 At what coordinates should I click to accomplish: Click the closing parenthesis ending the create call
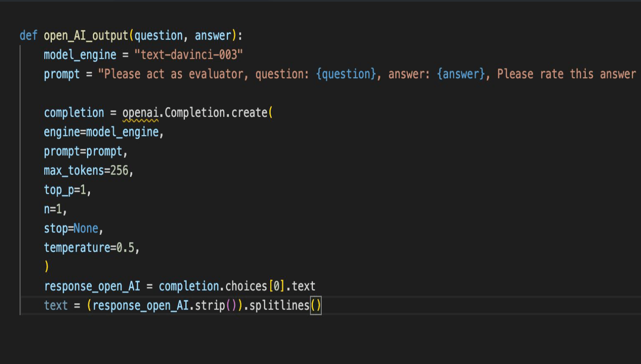[x=46, y=266]
